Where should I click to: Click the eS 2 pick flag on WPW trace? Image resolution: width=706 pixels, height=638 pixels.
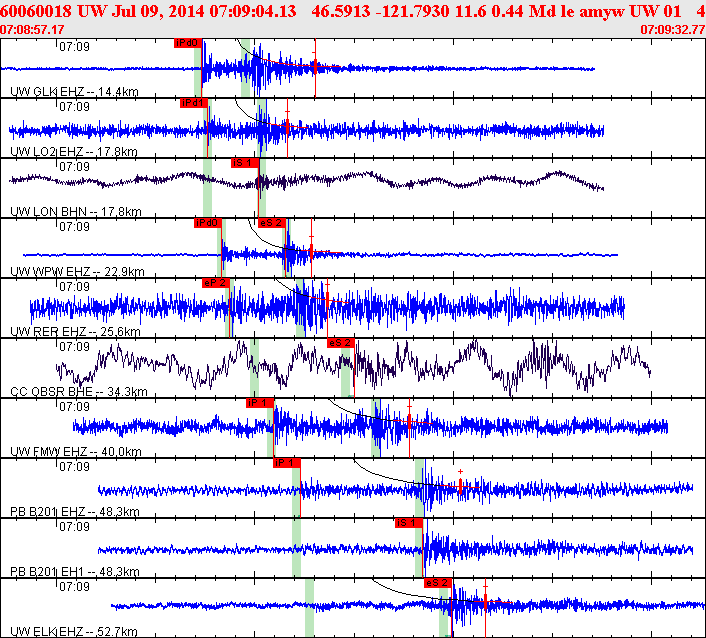(272, 223)
